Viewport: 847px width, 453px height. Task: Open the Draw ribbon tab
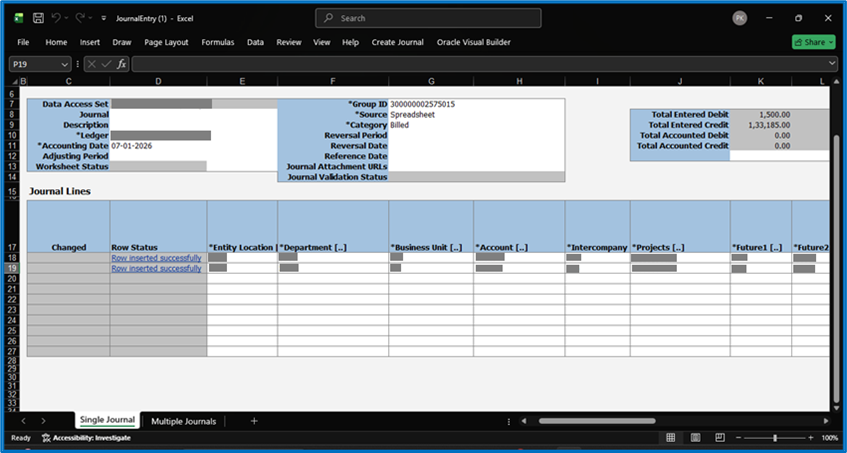pos(122,42)
